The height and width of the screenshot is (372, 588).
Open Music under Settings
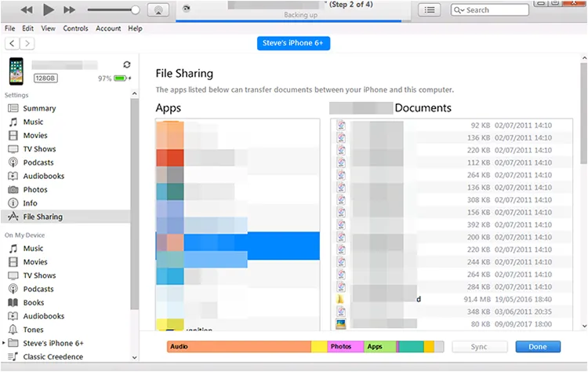[x=33, y=122]
